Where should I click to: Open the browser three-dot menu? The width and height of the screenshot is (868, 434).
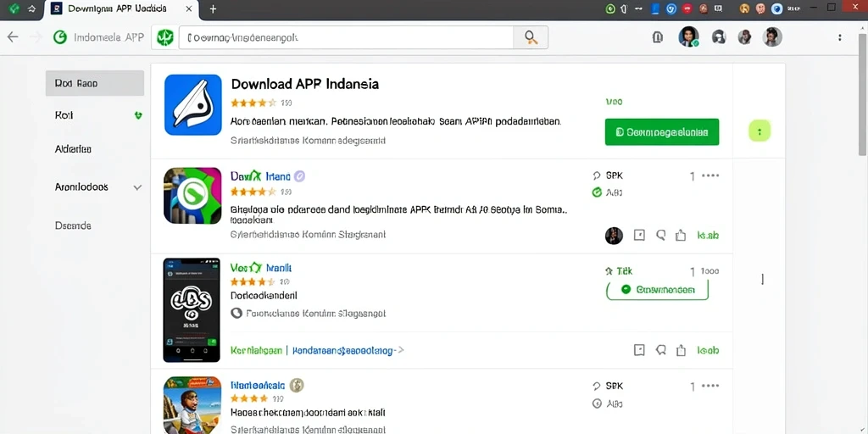(x=840, y=37)
